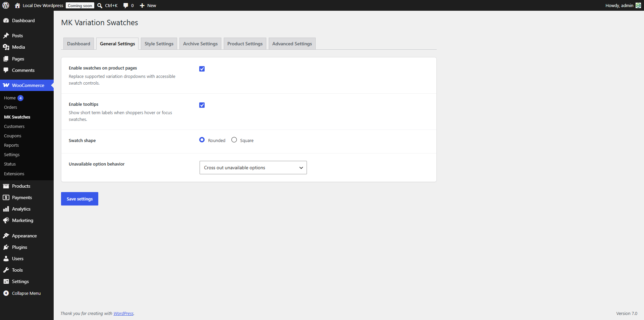Click the MK Variation Swatches heading
Image resolution: width=644 pixels, height=320 pixels.
100,22
